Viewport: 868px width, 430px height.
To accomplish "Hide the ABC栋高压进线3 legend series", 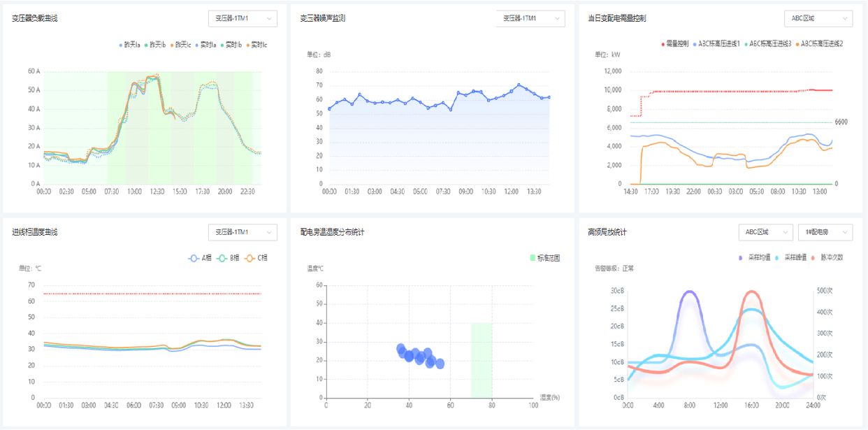I will (x=767, y=43).
